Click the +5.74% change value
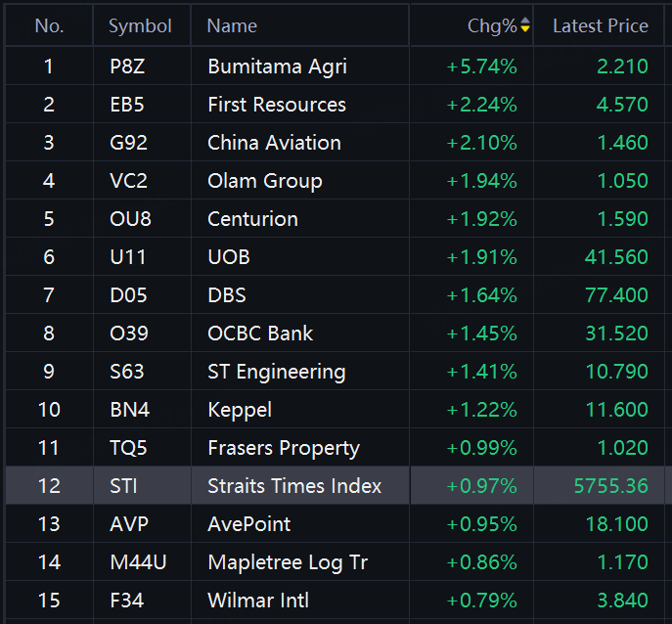This screenshot has width=672, height=624. tap(481, 67)
